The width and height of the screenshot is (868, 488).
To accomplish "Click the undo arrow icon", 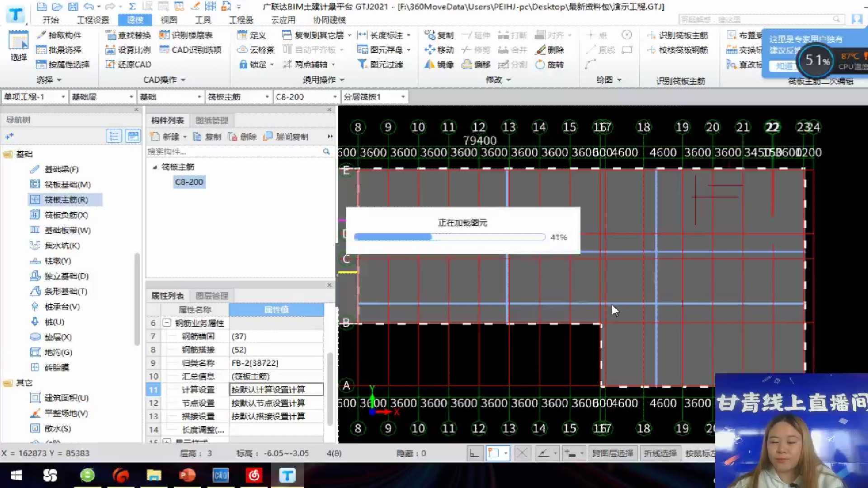I will (x=89, y=6).
